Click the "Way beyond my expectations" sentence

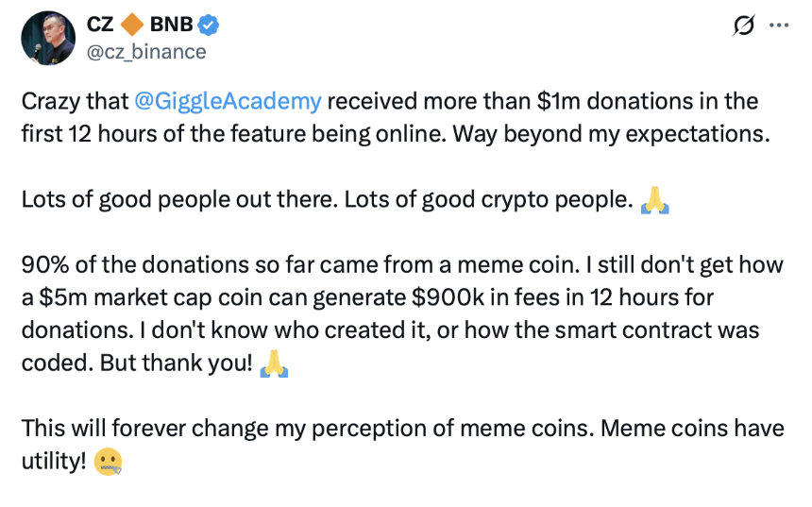[x=607, y=133]
